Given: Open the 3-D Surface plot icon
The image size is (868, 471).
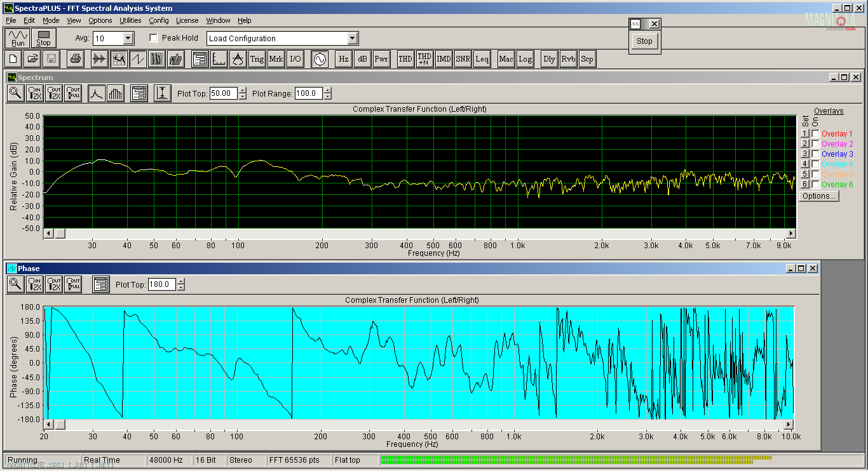Looking at the screenshot, I should (x=175, y=59).
